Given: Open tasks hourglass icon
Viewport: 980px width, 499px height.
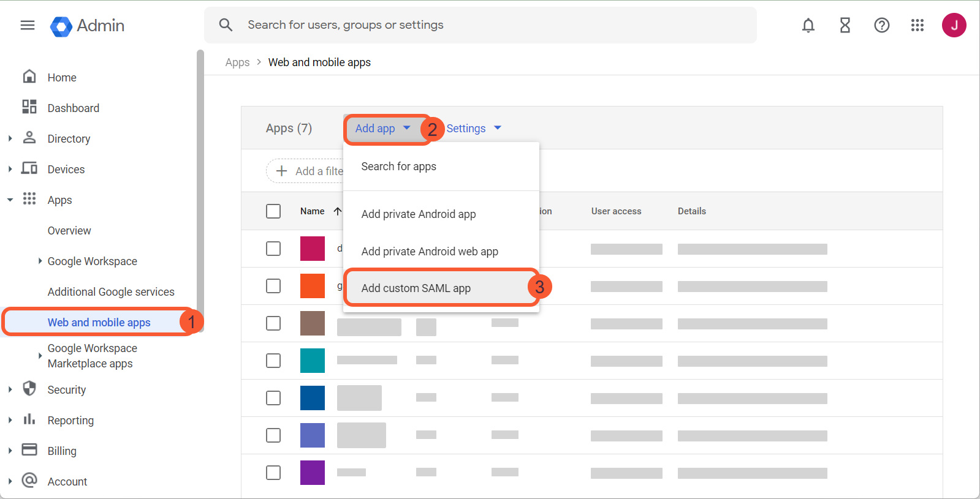Looking at the screenshot, I should (x=845, y=25).
